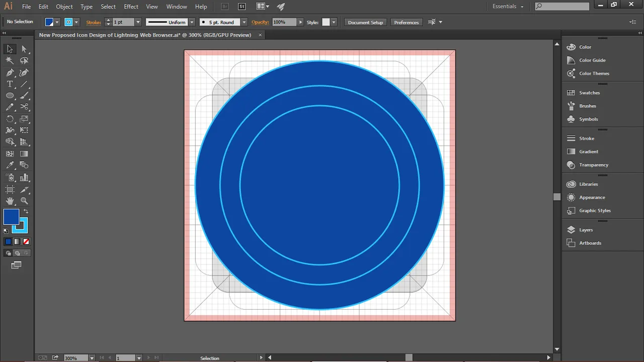Viewport: 644px width, 362px height.
Task: Select the Line Segment tool
Action: tap(24, 84)
